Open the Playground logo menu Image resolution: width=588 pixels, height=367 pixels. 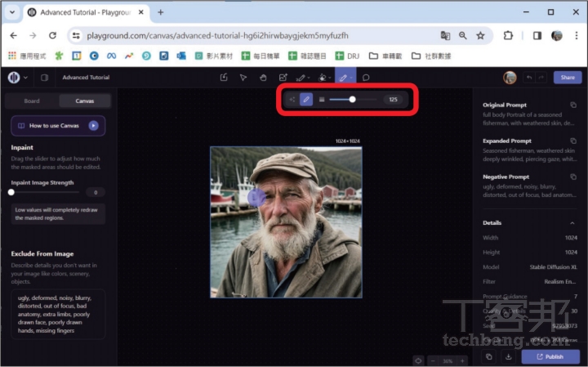17,78
